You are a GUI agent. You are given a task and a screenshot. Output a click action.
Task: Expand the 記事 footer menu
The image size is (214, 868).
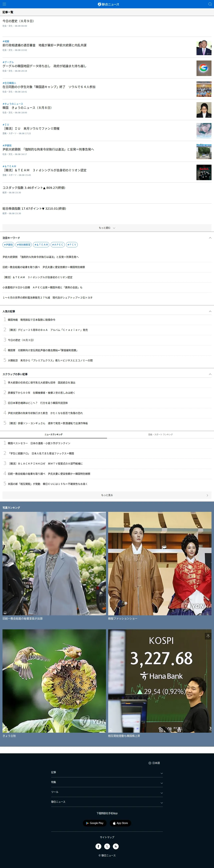[107, 772]
